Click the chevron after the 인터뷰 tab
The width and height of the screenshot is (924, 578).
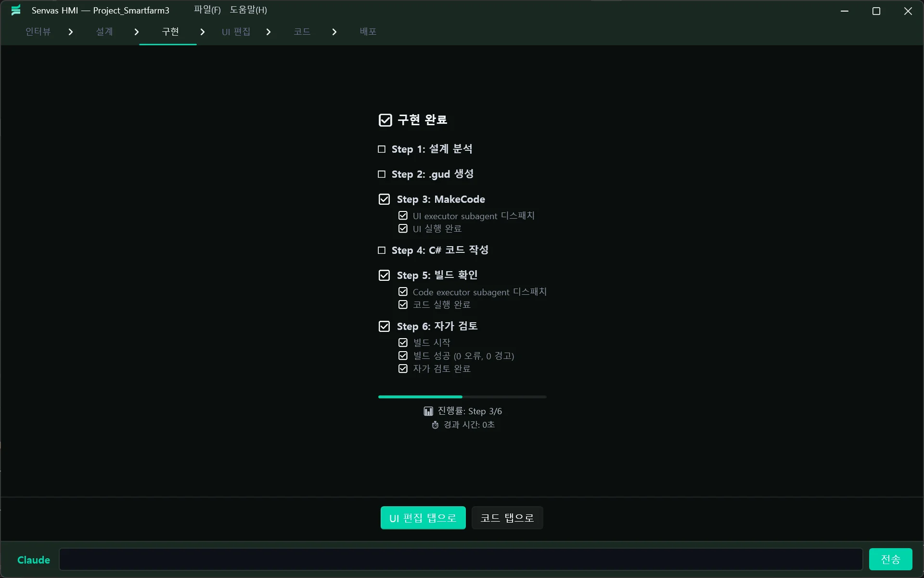point(71,32)
